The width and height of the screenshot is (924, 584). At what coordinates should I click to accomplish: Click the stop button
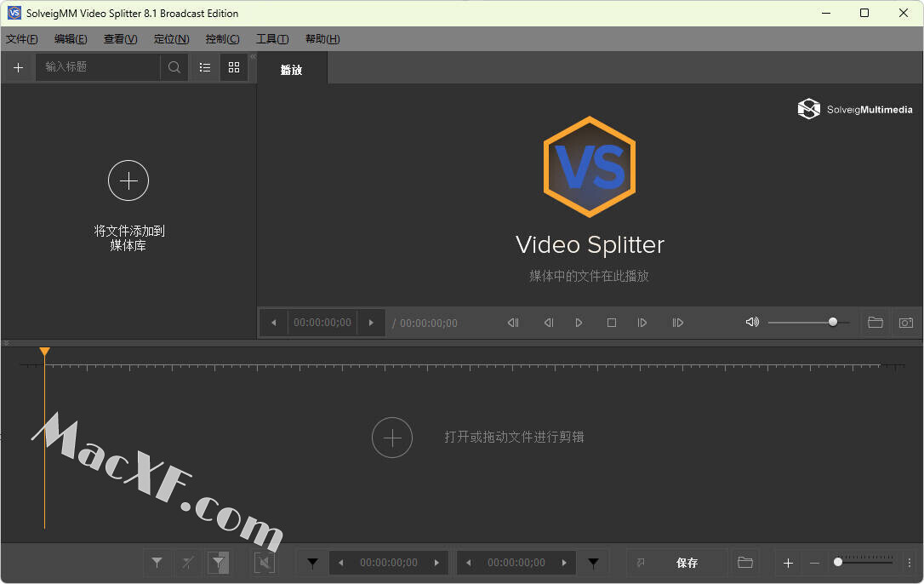click(612, 323)
